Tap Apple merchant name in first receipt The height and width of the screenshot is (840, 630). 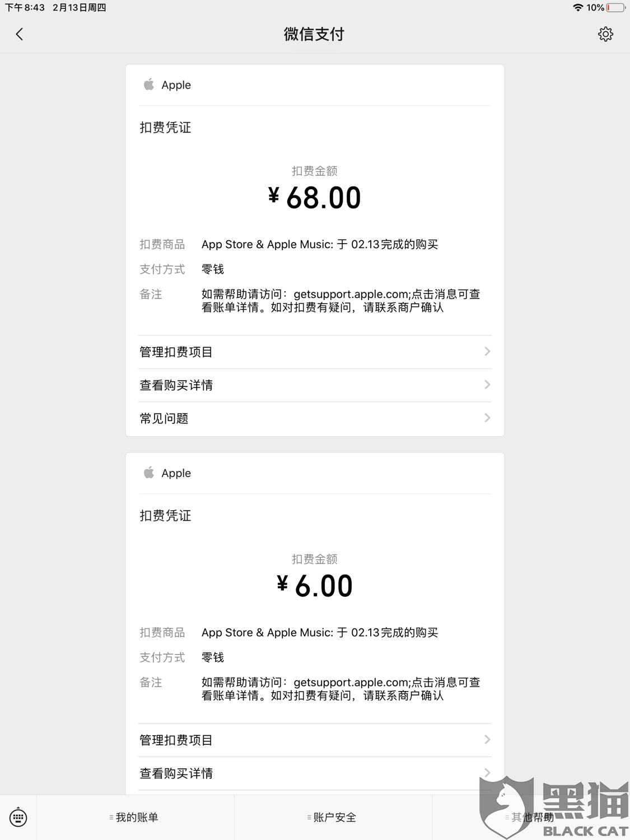[x=176, y=85]
